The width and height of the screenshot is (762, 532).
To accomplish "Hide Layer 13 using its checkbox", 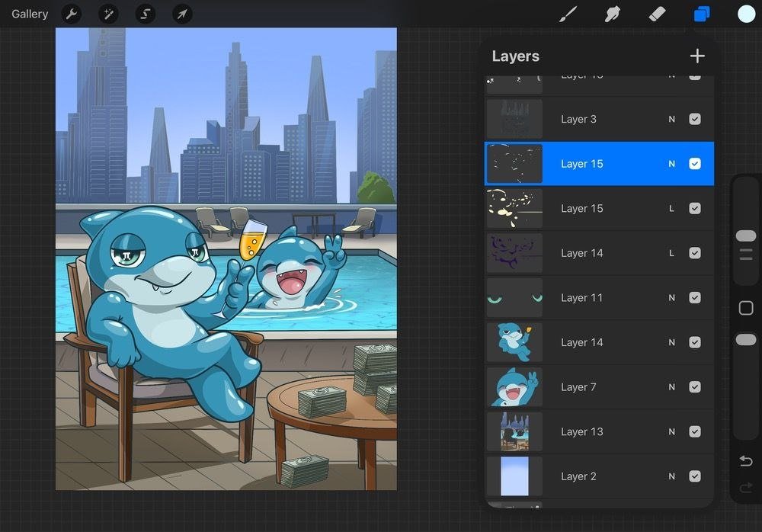I will pyautogui.click(x=695, y=432).
